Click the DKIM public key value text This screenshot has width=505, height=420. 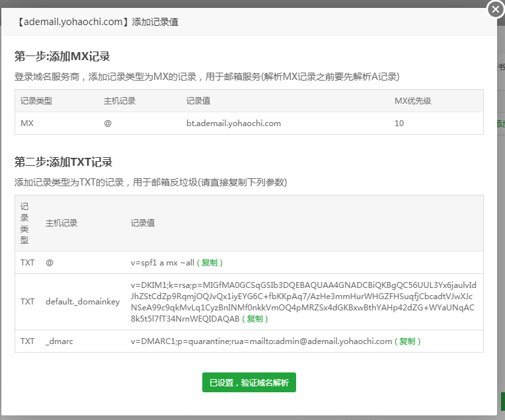pos(303,297)
